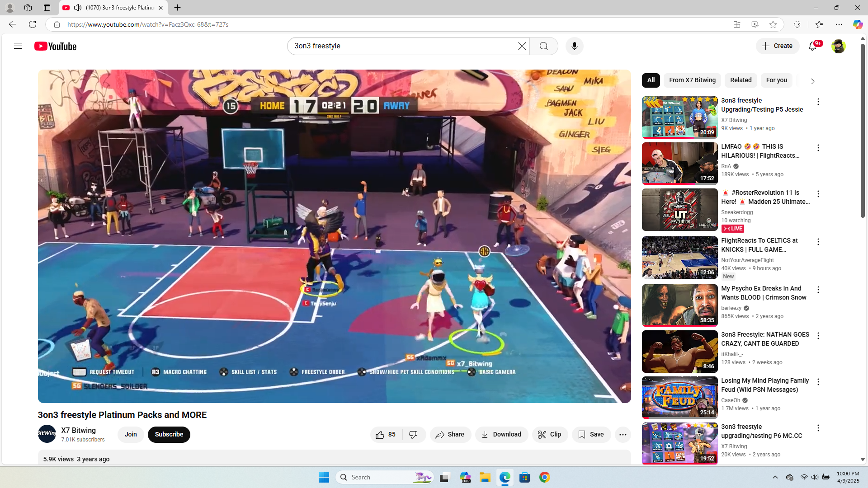Open more actions under the video
This screenshot has height=488, width=868.
[x=623, y=435]
